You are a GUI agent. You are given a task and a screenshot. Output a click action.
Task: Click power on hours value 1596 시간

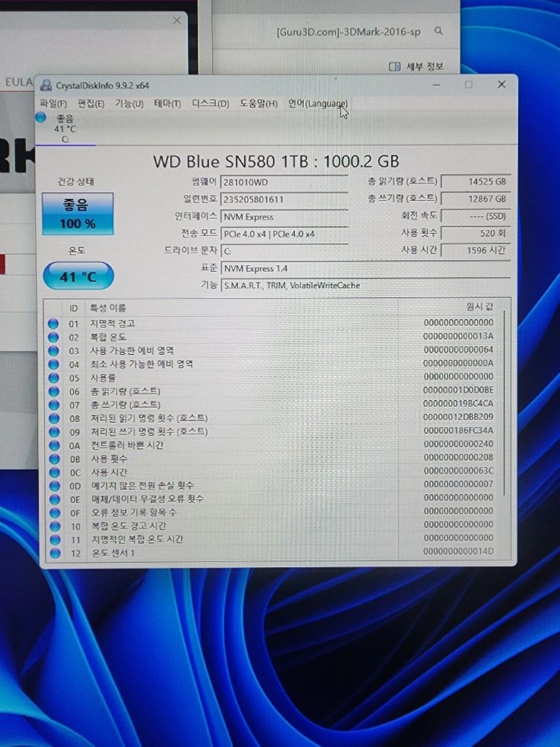coord(476,250)
